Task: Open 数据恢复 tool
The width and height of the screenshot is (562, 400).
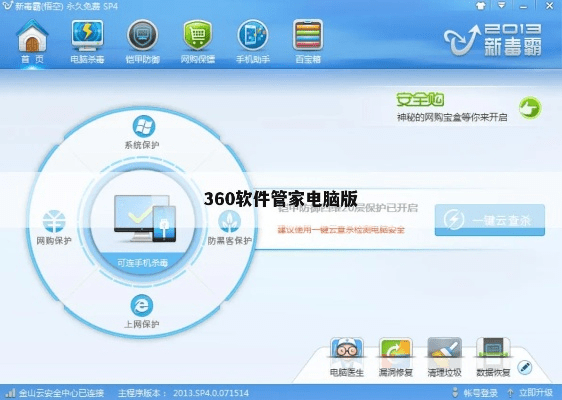Action: 493,357
